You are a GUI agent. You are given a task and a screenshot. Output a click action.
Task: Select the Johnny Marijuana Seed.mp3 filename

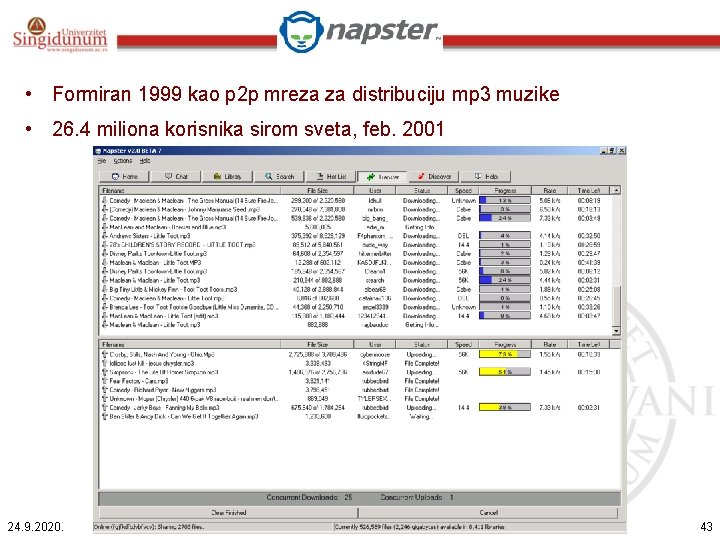pyautogui.click(x=185, y=209)
